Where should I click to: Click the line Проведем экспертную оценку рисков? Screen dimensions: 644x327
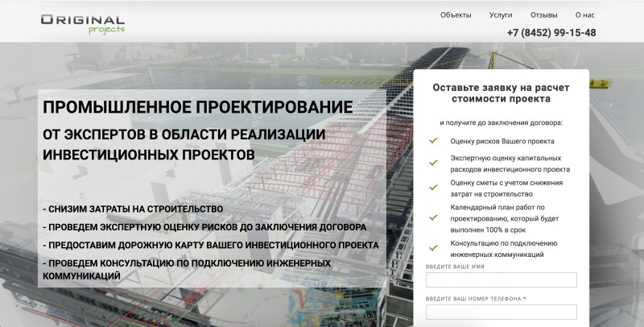[204, 227]
